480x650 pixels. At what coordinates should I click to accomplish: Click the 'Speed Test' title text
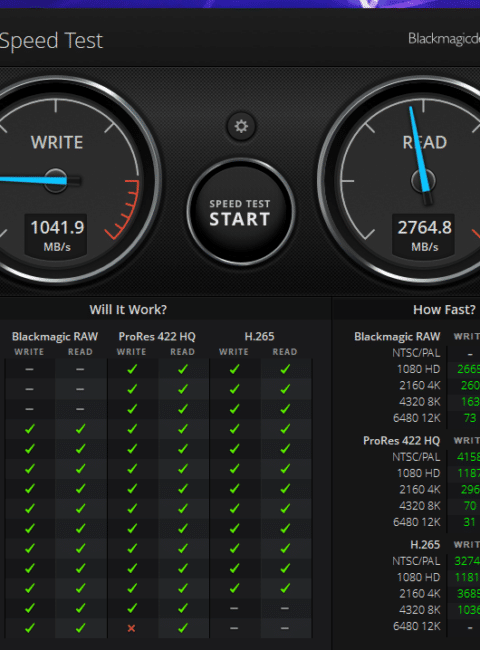(x=51, y=41)
